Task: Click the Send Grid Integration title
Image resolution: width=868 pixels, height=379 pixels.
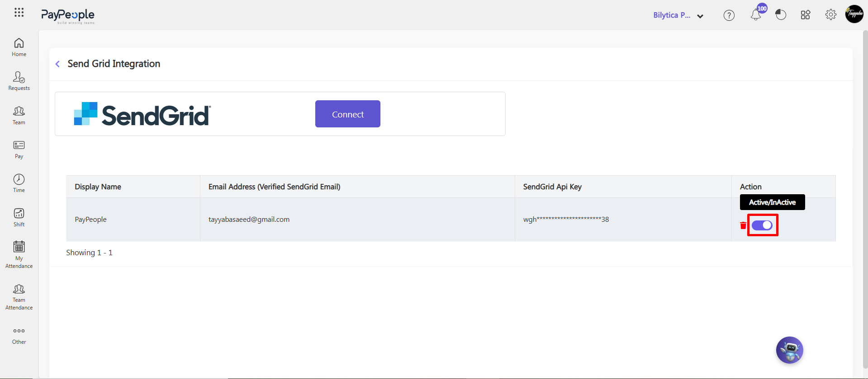Action: [x=114, y=64]
